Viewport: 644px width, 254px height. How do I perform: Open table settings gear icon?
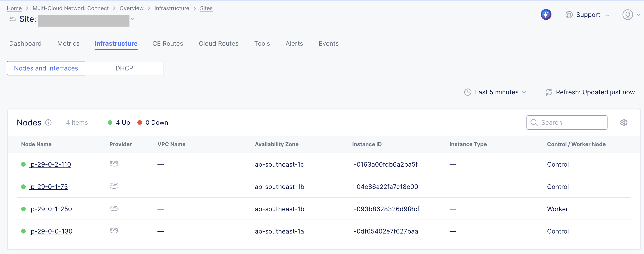point(624,122)
